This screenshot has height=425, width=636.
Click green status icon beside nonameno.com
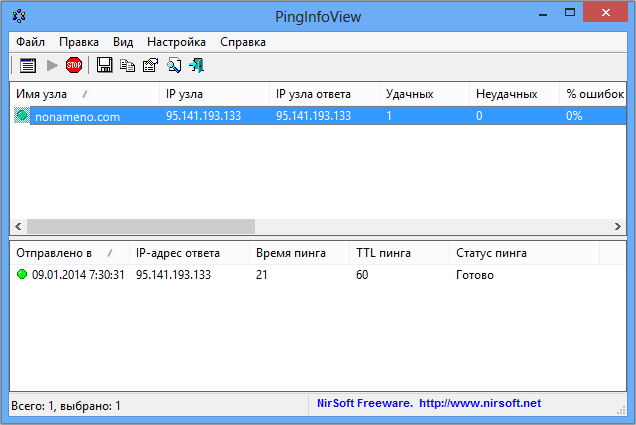(22, 116)
